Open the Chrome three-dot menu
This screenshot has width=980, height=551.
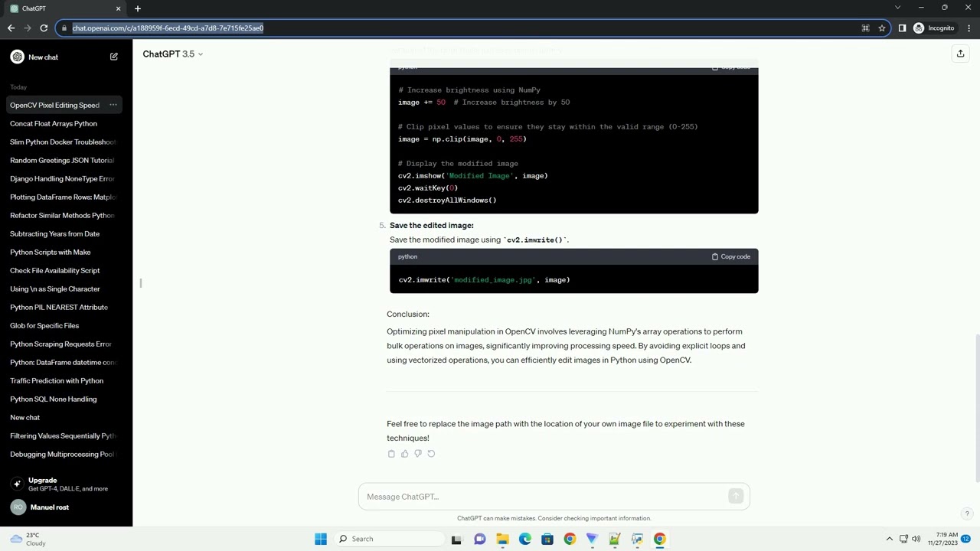tap(968, 28)
